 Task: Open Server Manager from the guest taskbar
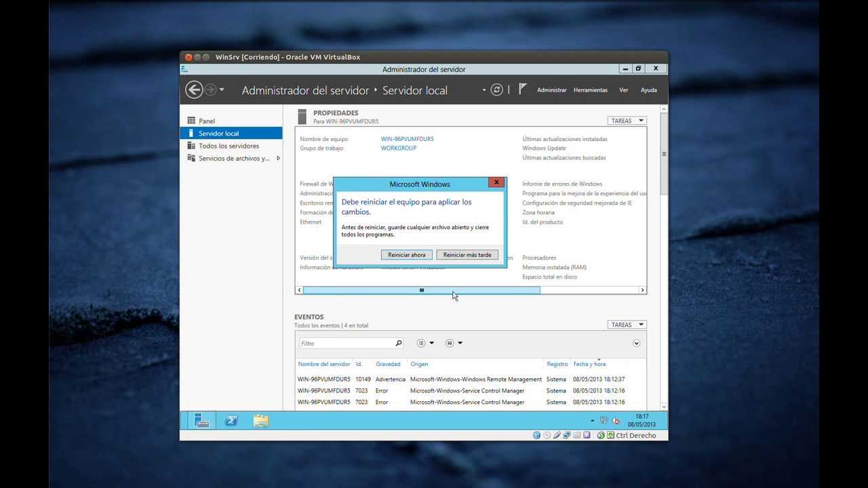pyautogui.click(x=201, y=421)
